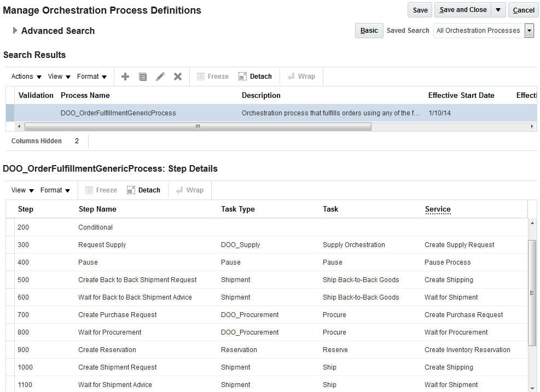The image size is (540, 392).
Task: Add a new orchestration process definition
Action: point(125,77)
